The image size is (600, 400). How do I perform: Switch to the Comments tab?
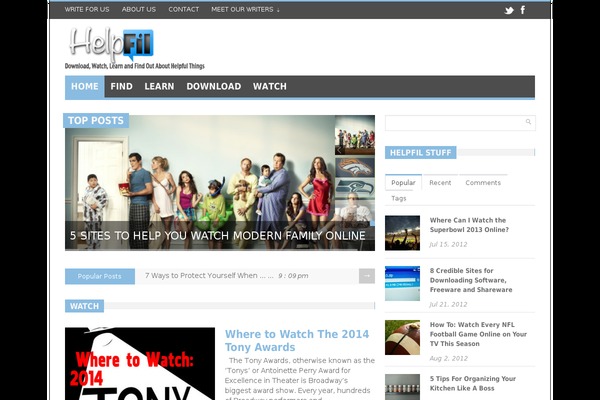click(x=483, y=183)
